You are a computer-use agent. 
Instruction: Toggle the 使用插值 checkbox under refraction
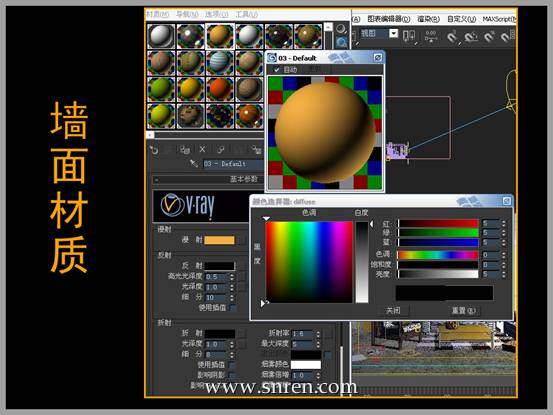(232, 365)
